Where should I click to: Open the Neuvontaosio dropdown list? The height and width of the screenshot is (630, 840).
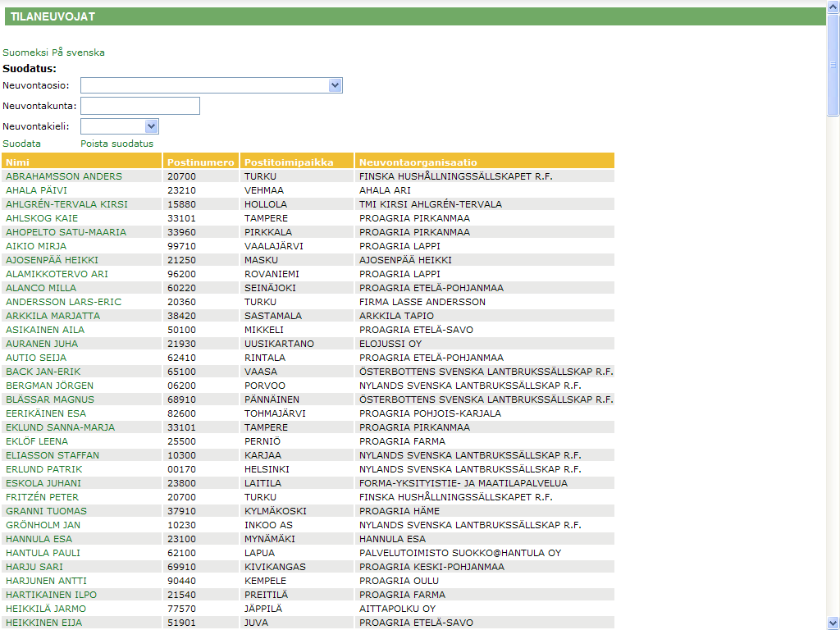[211, 85]
